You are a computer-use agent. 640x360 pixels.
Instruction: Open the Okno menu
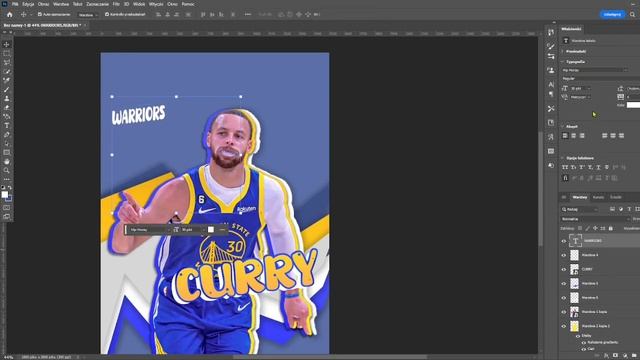(x=172, y=4)
